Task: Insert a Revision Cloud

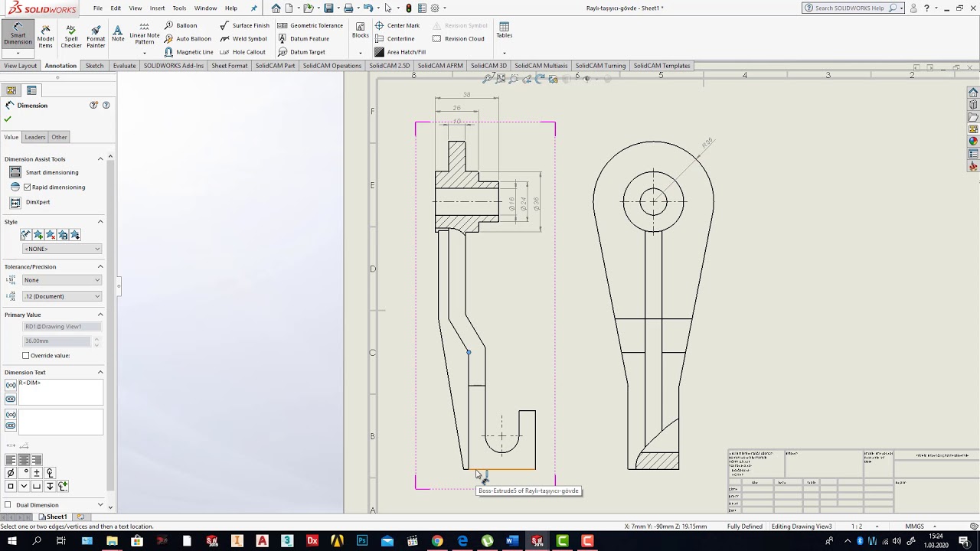Action: pyautogui.click(x=458, y=38)
